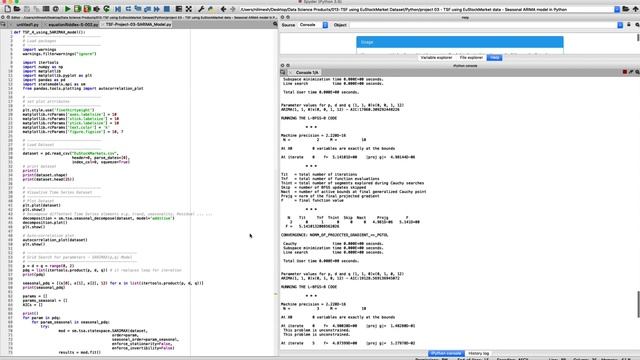Click the Help Object input field
The image size is (640, 360).
[483, 25]
